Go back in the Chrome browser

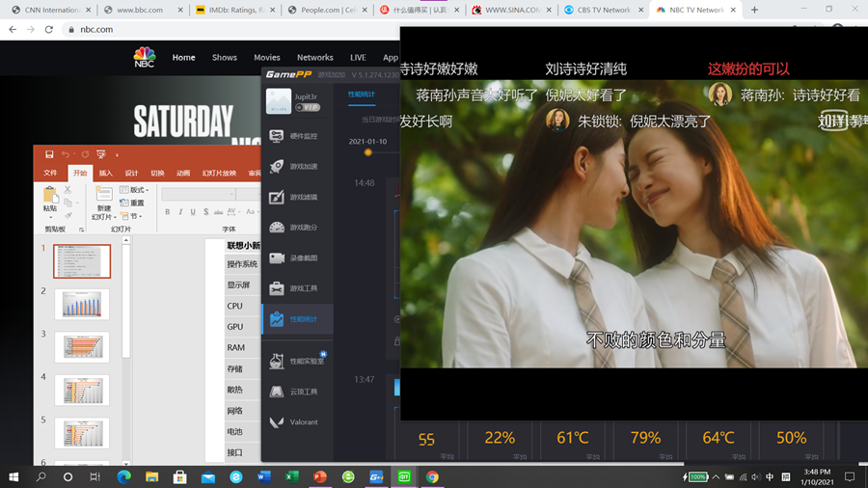13,29
